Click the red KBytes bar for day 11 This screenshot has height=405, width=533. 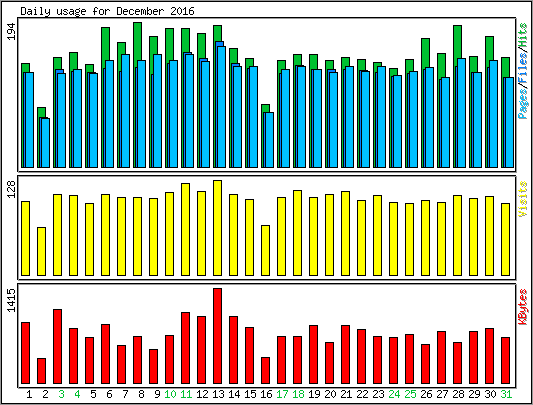click(186, 348)
